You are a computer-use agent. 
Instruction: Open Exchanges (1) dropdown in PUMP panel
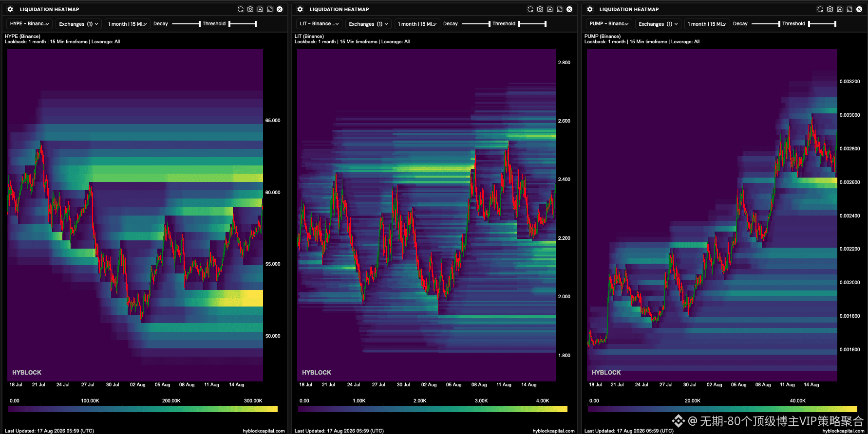pos(658,24)
